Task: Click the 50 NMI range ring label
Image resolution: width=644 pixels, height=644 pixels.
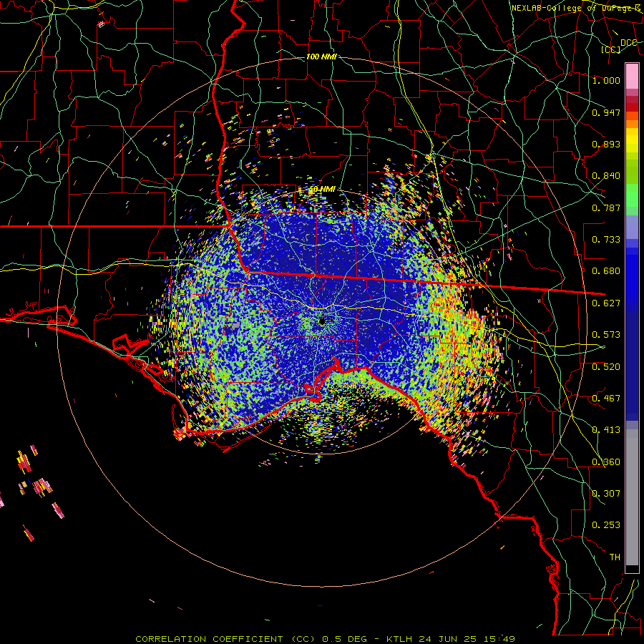Action: 322,189
